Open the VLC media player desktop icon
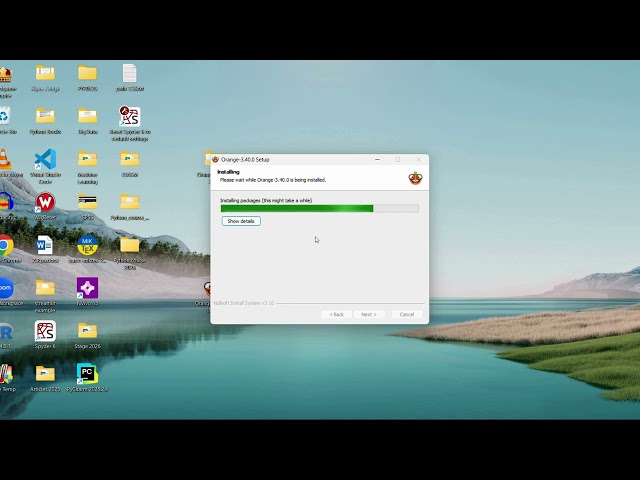This screenshot has height=480, width=640. (5, 160)
